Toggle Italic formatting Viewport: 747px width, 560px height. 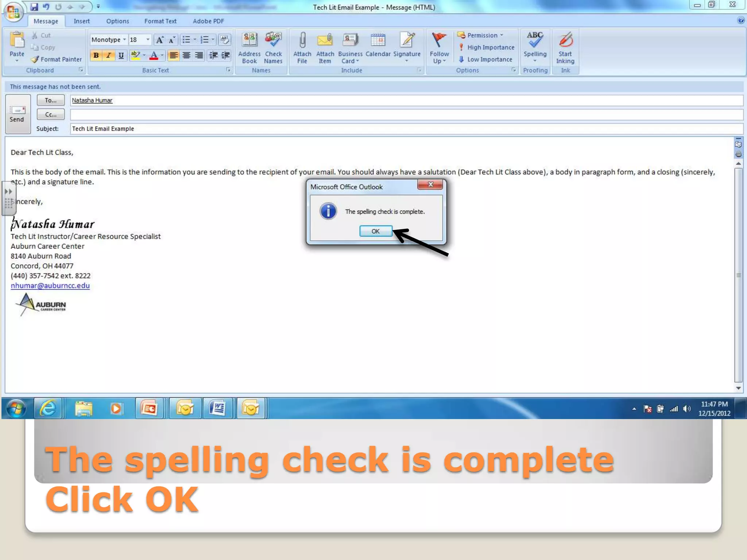108,55
